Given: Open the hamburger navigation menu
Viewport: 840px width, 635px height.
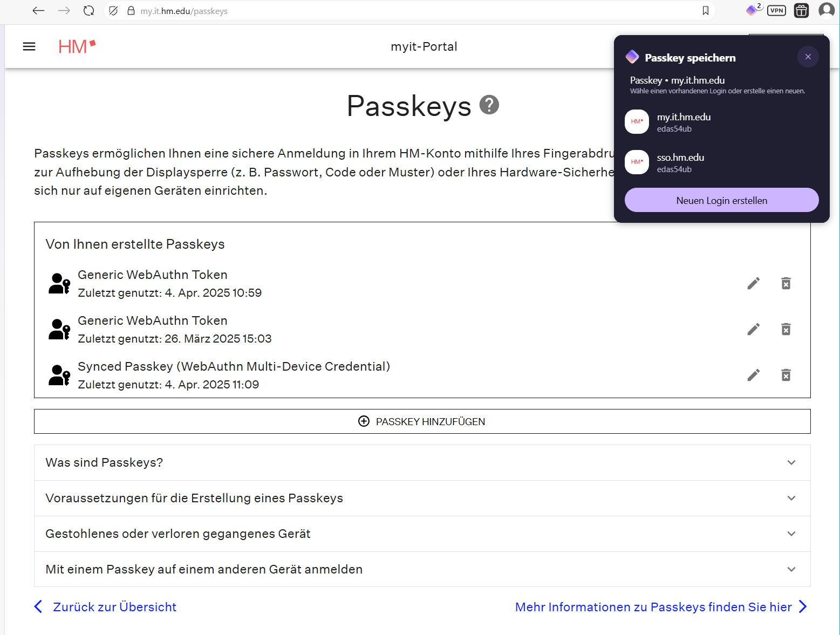Looking at the screenshot, I should [29, 47].
